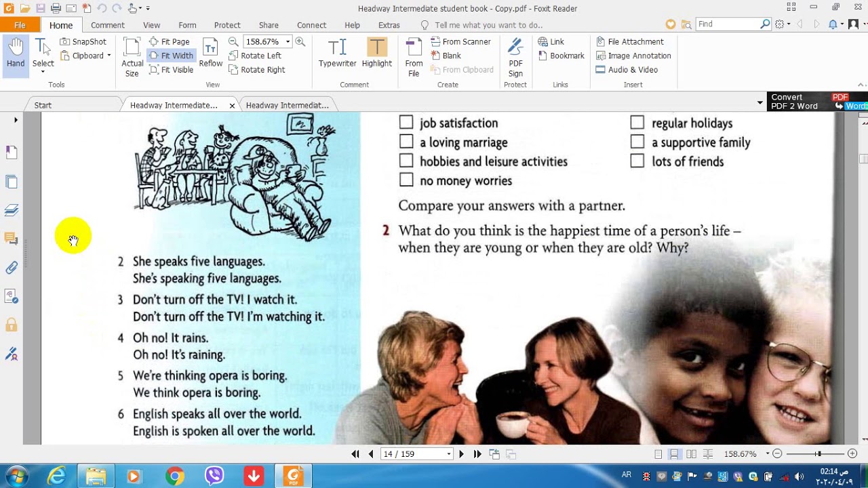Viewport: 868px width, 488px height.
Task: Add a Bookmark
Action: tap(561, 56)
